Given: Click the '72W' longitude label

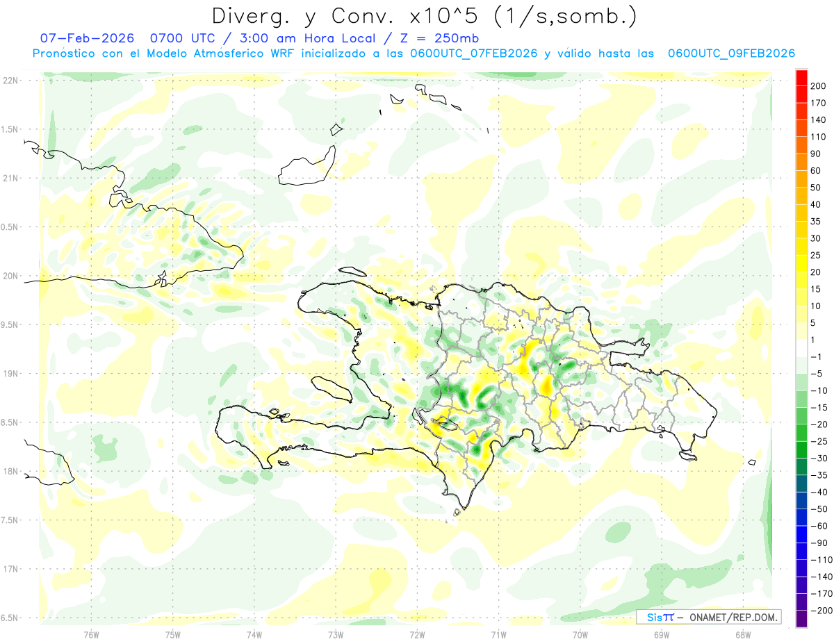Looking at the screenshot, I should coord(417,634).
